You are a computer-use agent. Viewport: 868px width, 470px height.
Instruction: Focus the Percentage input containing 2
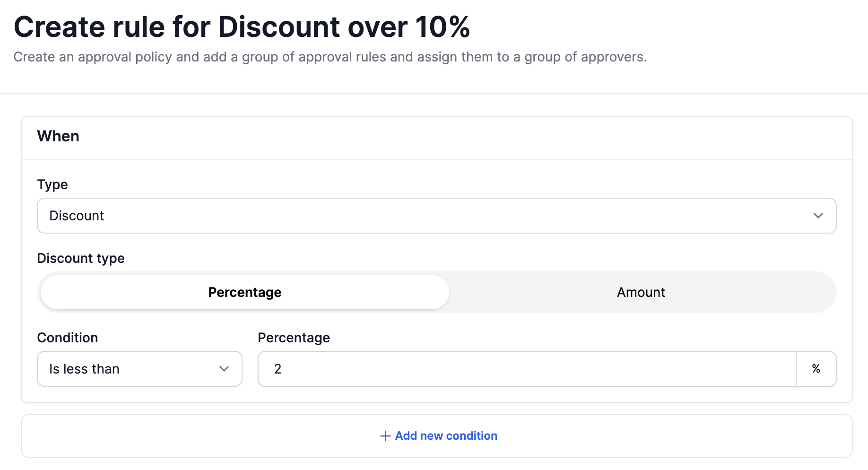pyautogui.click(x=527, y=369)
